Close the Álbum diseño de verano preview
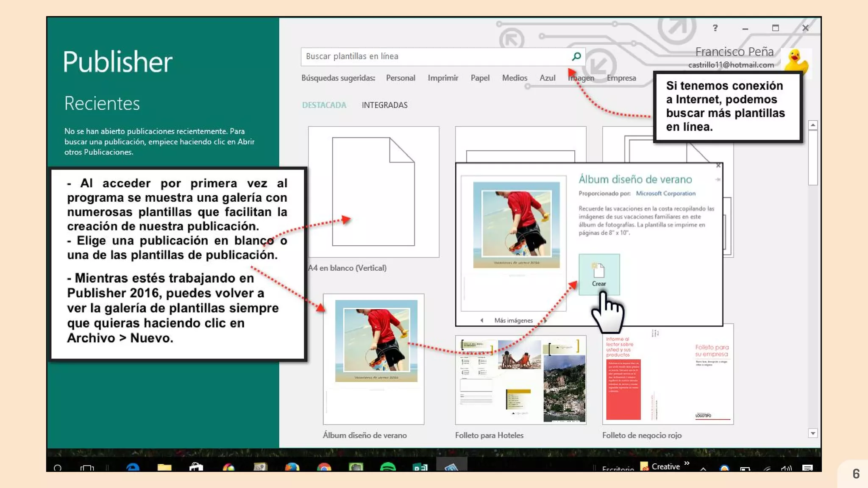This screenshot has width=868, height=488. 718,166
